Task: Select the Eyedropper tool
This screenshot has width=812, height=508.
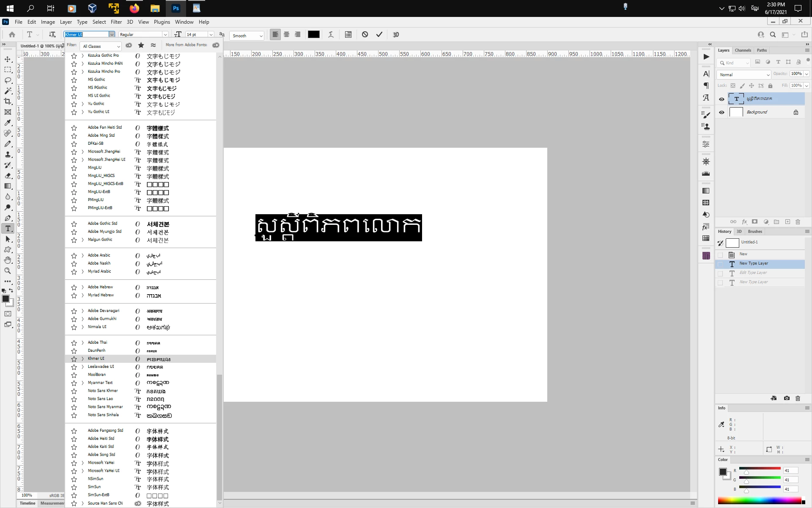Action: pos(8,123)
